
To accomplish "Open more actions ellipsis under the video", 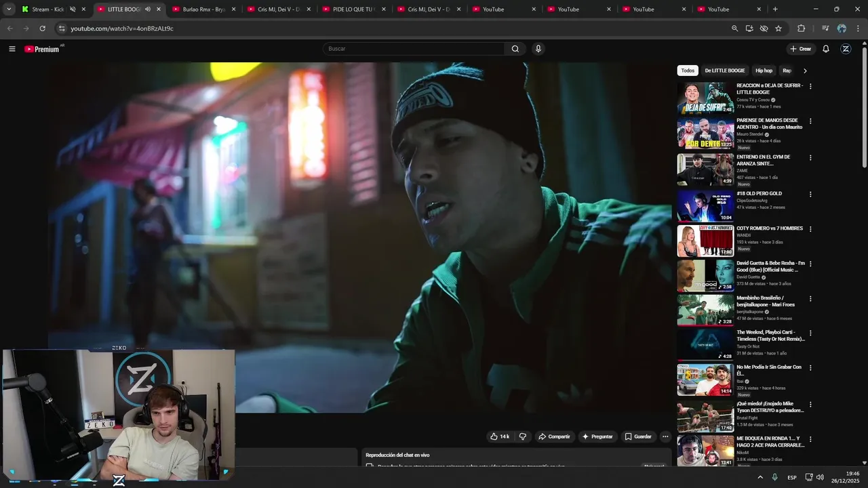I will tap(665, 436).
